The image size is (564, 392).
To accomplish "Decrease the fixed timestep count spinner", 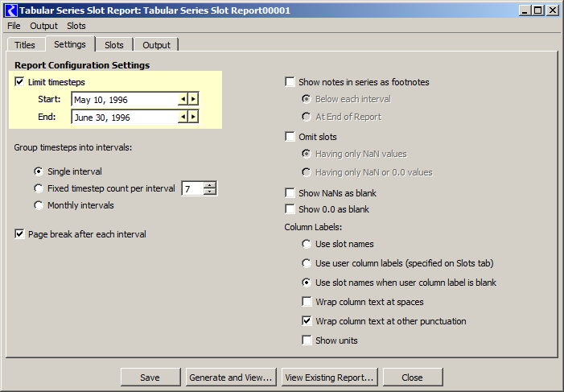I will (210, 192).
